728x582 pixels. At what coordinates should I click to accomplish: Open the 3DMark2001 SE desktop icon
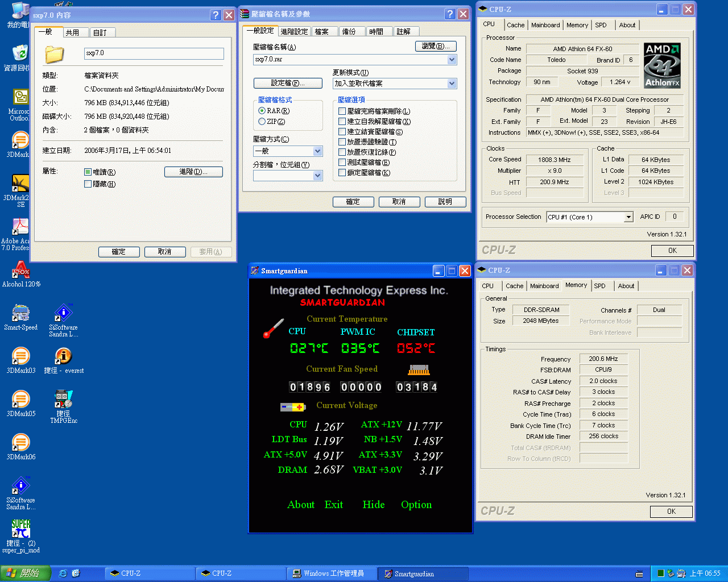(x=20, y=183)
